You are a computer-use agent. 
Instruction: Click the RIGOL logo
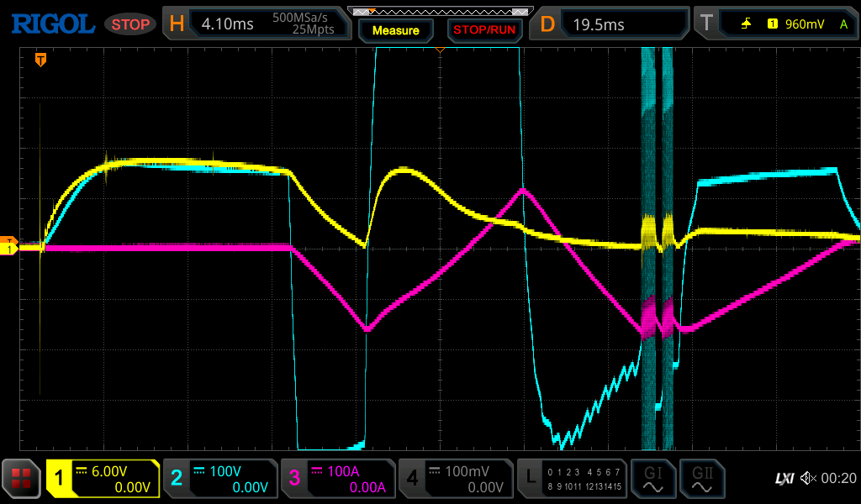point(52,24)
